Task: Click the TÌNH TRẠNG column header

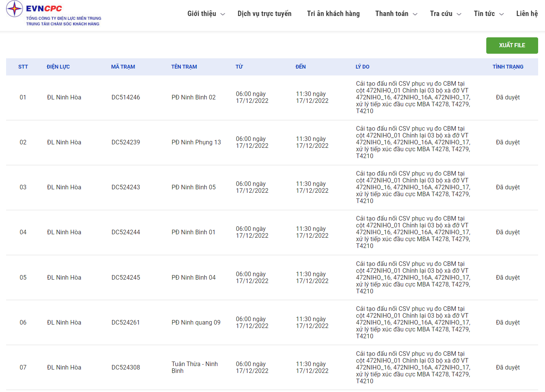Action: (508, 67)
